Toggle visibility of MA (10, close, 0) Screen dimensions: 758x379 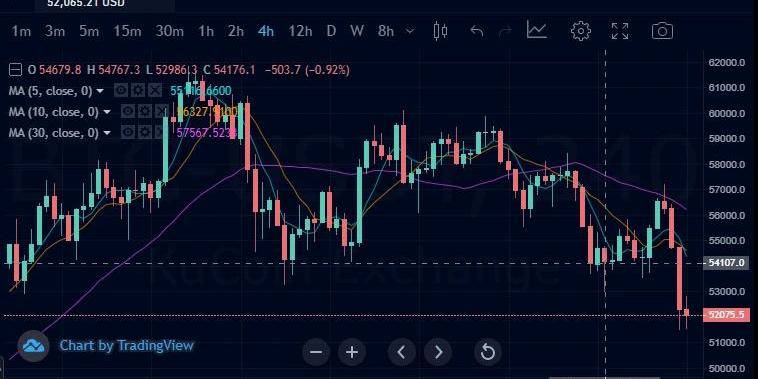(x=128, y=112)
